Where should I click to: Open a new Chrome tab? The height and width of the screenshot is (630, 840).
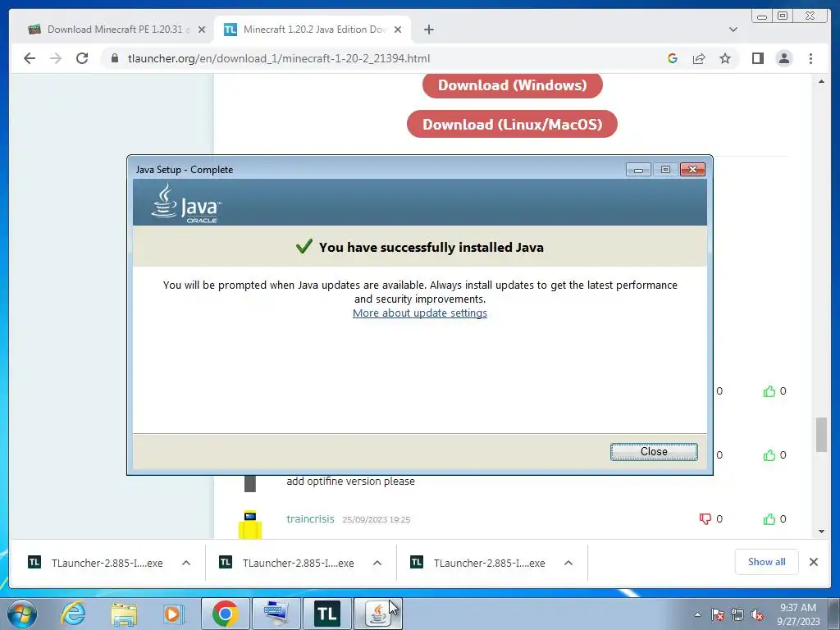pyautogui.click(x=428, y=30)
